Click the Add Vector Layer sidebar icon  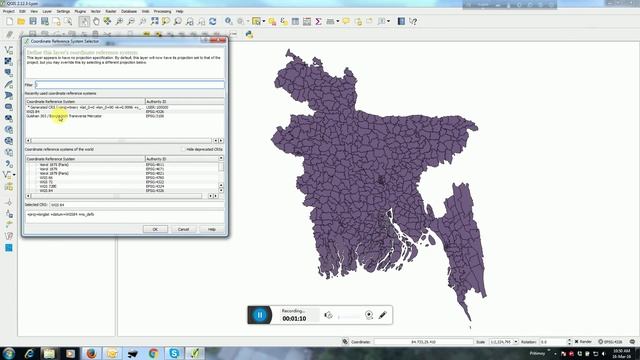tap(9, 50)
